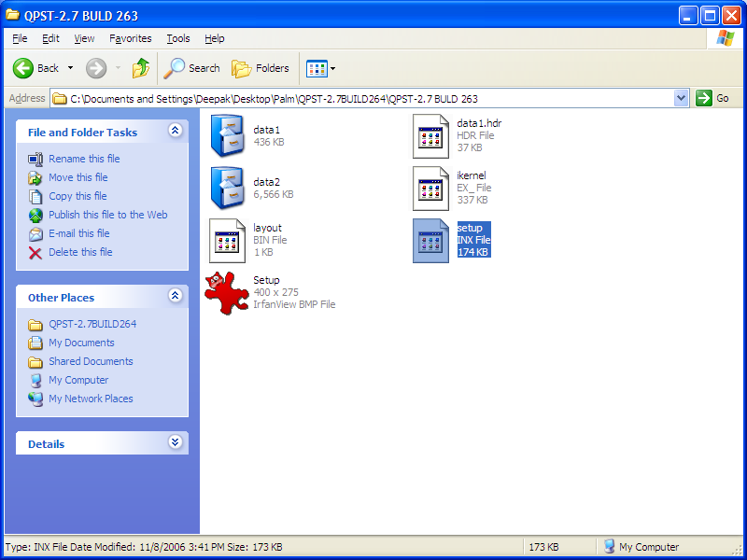Select the ikernel EX_ file icon
Image resolution: width=747 pixels, height=560 pixels.
[430, 189]
